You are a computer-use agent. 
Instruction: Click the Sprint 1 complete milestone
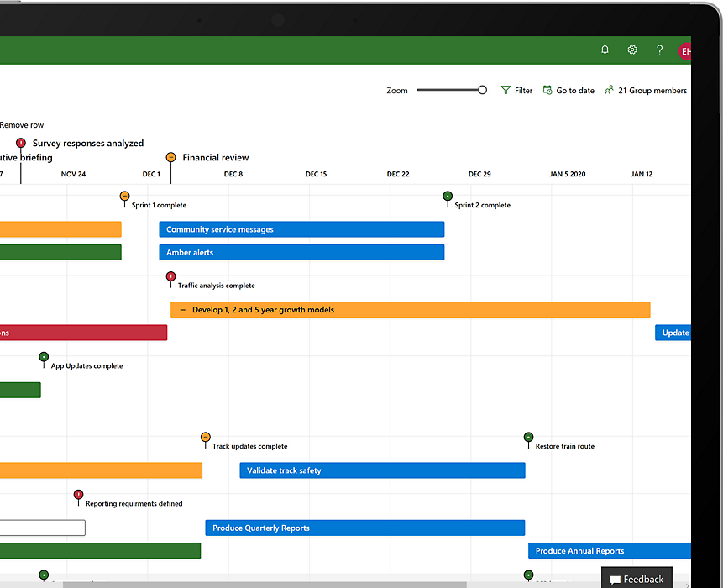coord(124,197)
